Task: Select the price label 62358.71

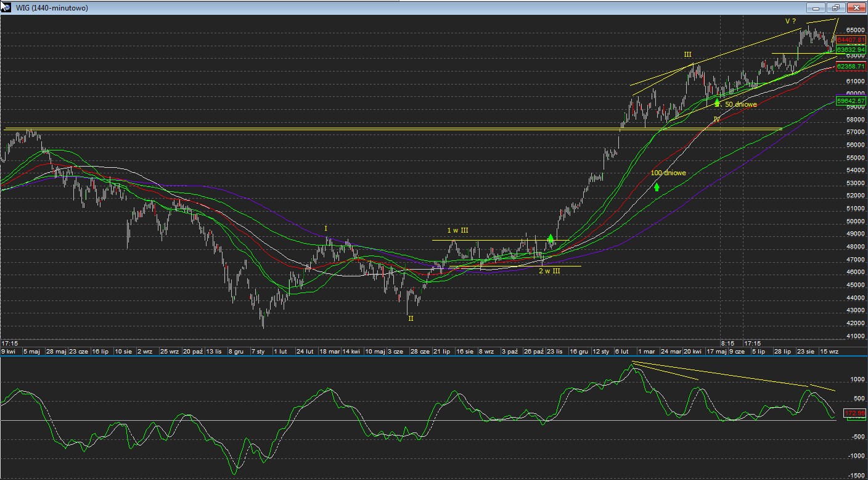Action: pyautogui.click(x=851, y=66)
